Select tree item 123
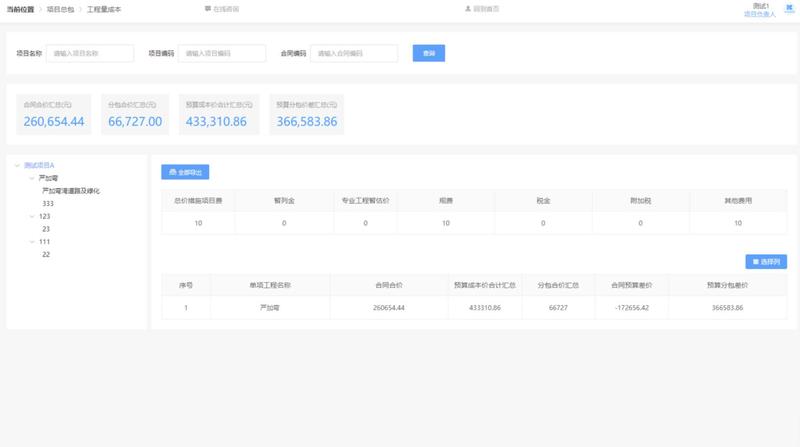Image resolution: width=800 pixels, height=447 pixels. [44, 216]
